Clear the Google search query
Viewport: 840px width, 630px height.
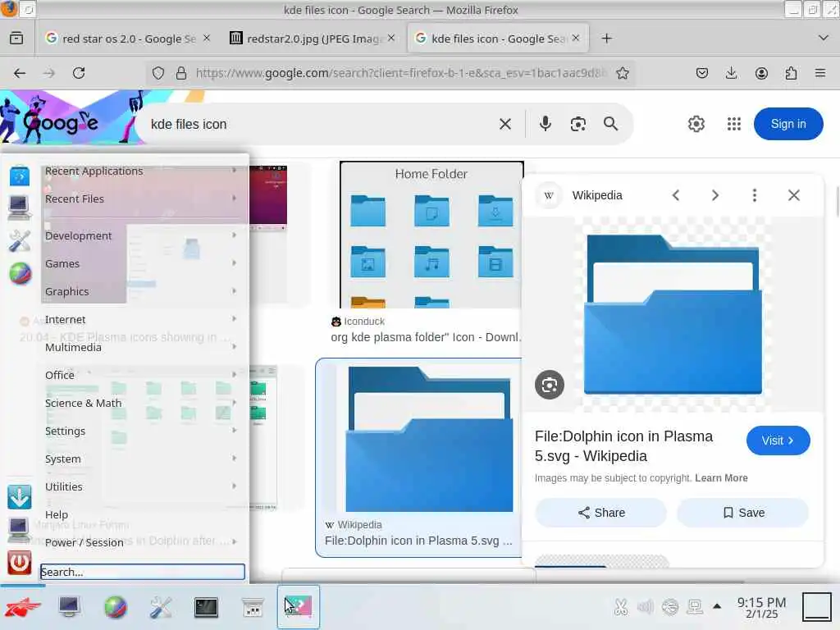click(505, 125)
